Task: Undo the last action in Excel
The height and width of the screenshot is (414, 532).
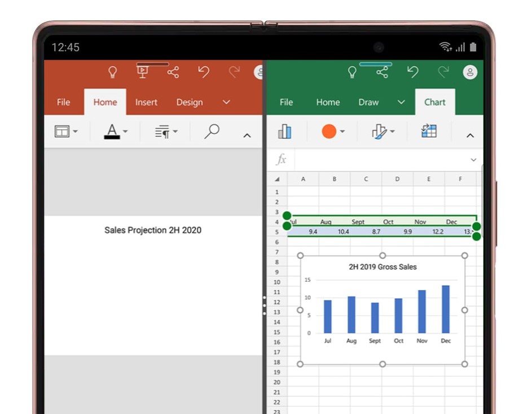Action: 412,72
